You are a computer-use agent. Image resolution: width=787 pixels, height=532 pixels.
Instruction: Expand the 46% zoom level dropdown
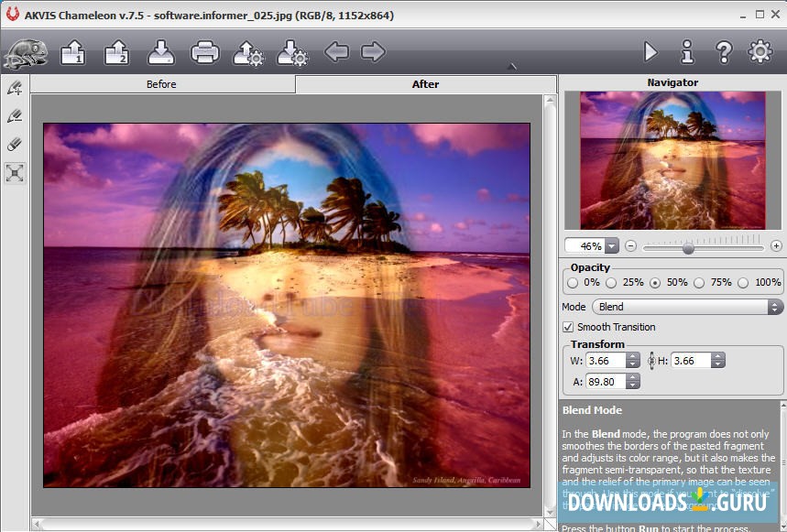(610, 245)
